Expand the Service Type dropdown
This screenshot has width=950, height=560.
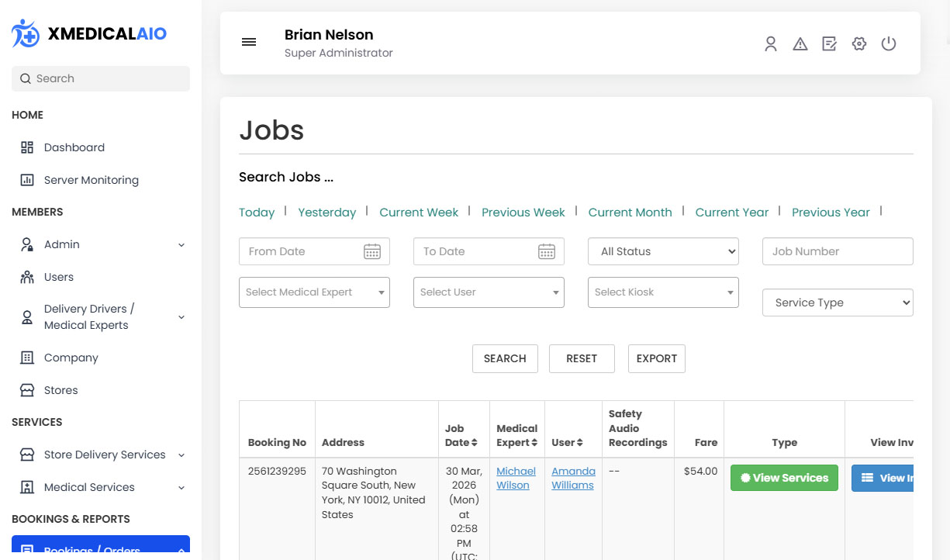click(838, 302)
